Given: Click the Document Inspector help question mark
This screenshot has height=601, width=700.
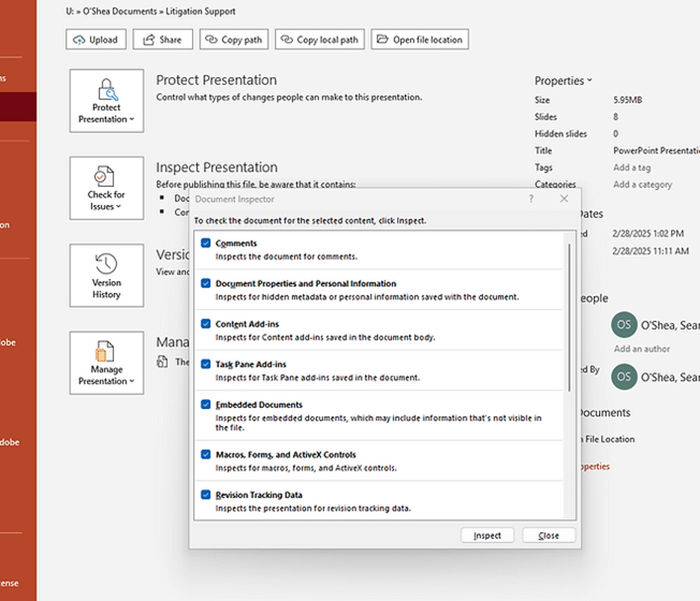Looking at the screenshot, I should click(x=531, y=199).
